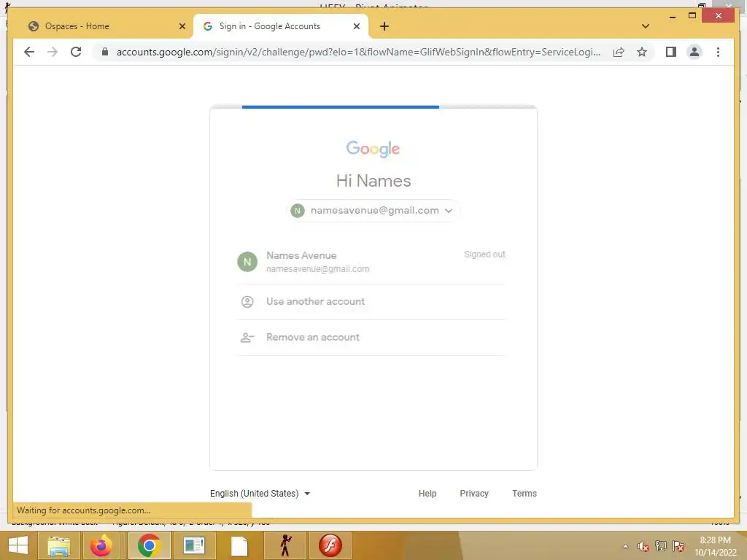
Task: Click the Chrome taskbar icon
Action: 149,545
